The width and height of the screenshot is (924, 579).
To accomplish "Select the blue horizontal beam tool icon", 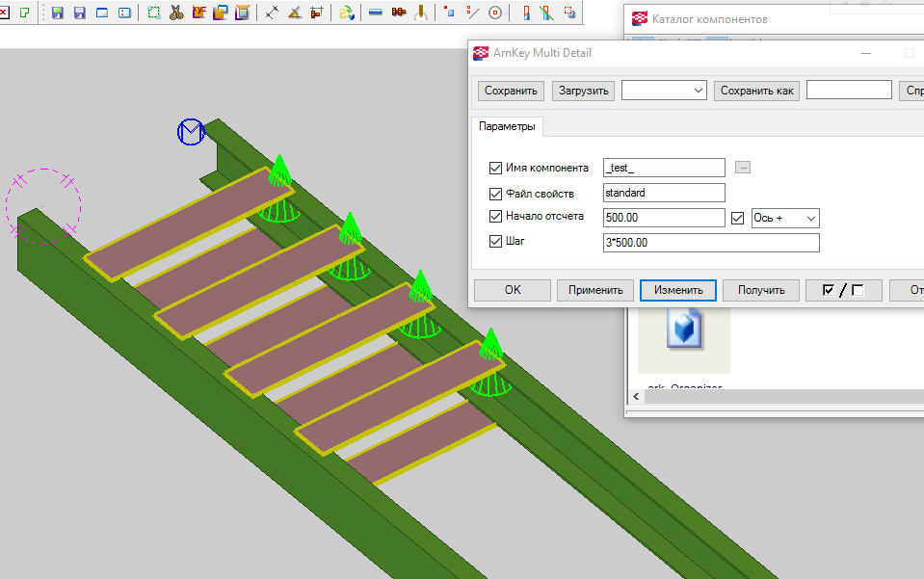I will [375, 13].
